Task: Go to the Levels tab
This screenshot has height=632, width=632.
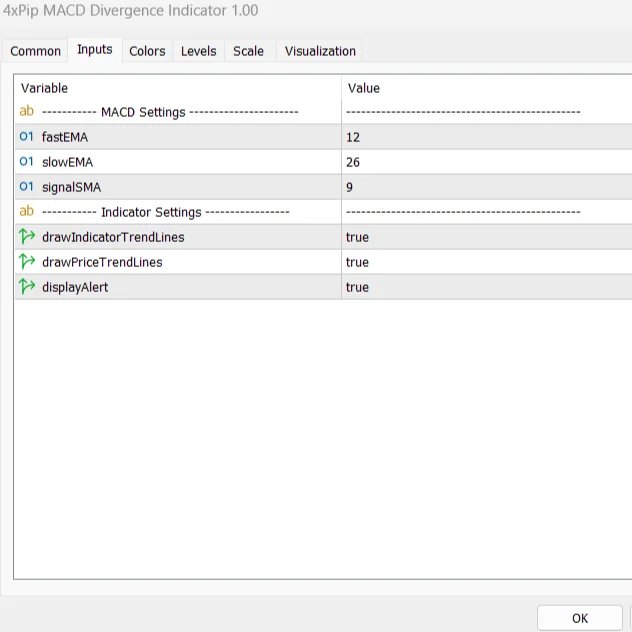Action: pos(198,51)
